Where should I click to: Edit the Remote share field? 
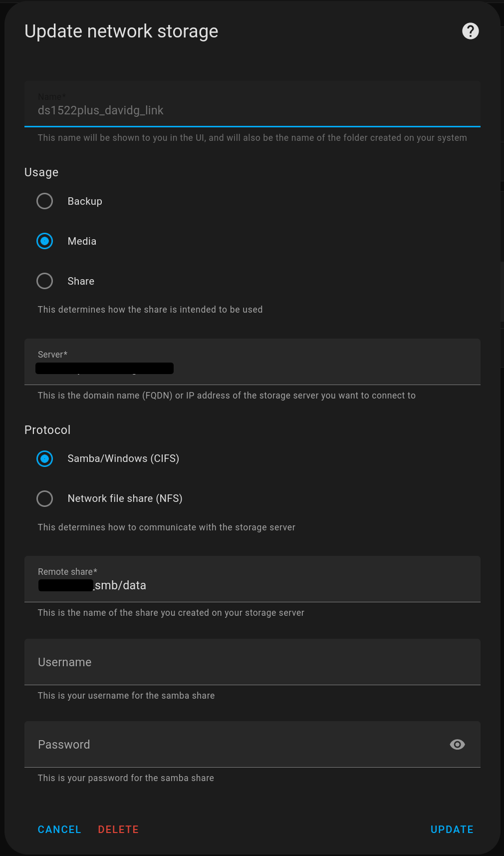(252, 579)
